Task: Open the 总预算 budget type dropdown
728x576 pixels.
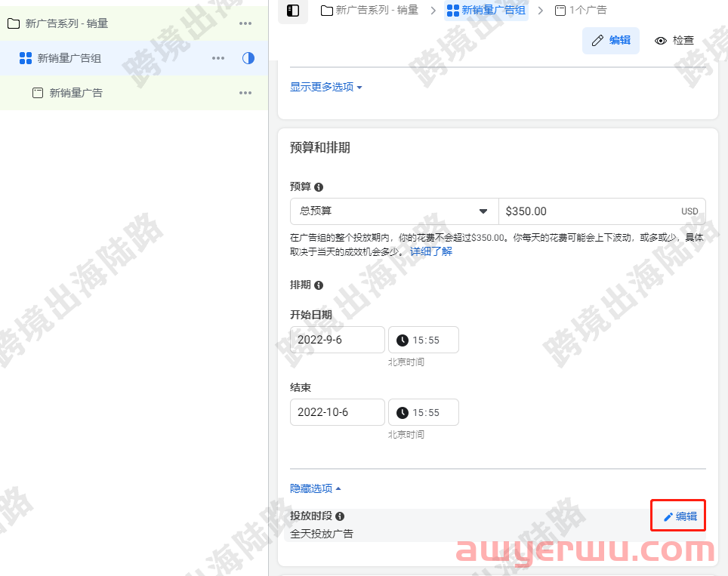Action: [x=394, y=211]
